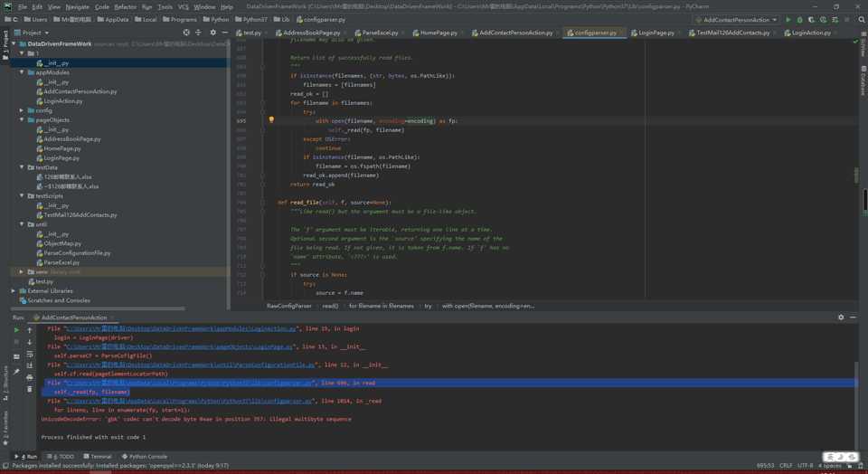Open the run configuration dropdown AddContactPersonAction
Screen dimensions: 868x474
pos(736,19)
